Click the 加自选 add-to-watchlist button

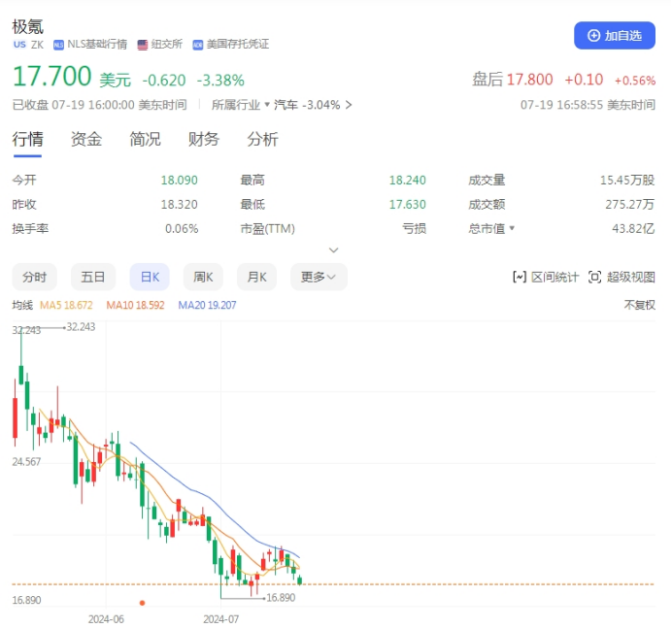coord(614,36)
